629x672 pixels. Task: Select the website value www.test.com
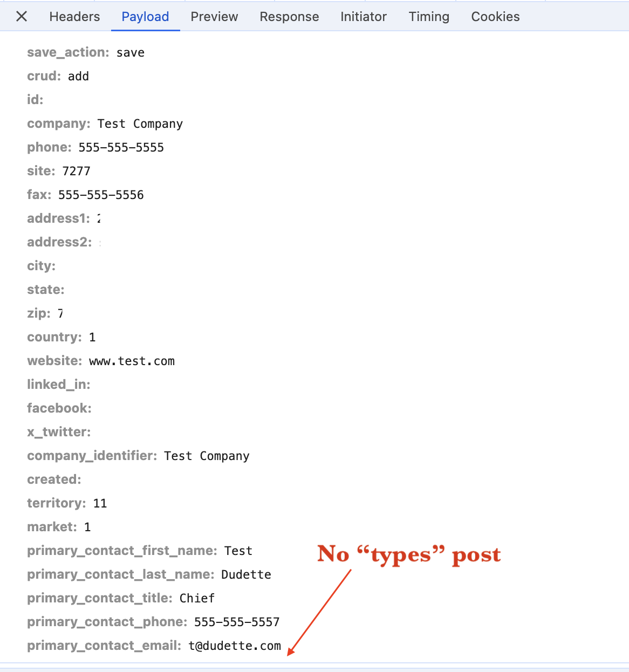(x=132, y=361)
